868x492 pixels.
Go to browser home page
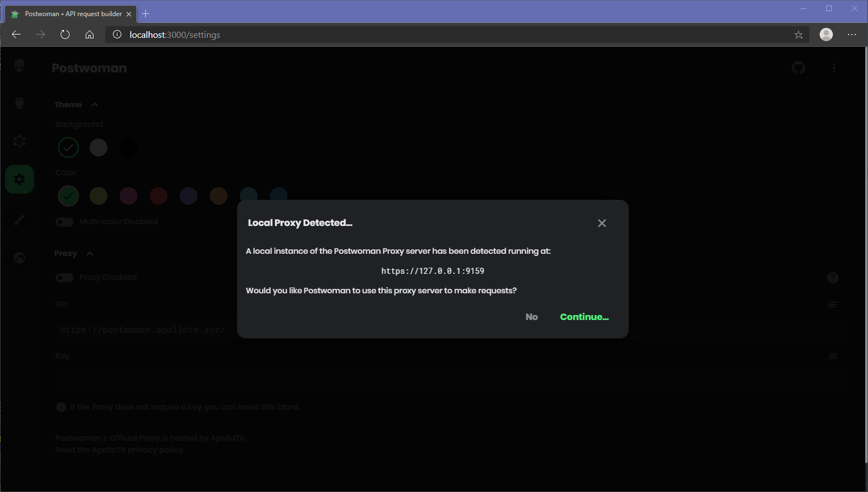point(90,35)
